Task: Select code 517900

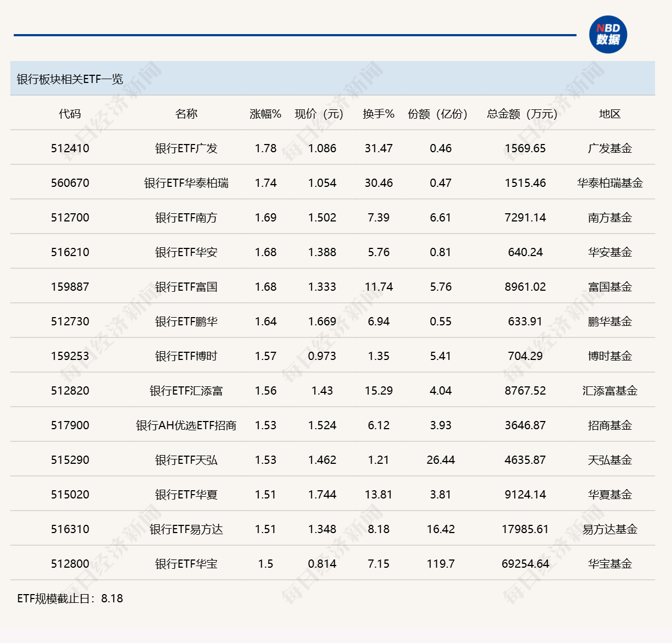Action: click(x=70, y=425)
